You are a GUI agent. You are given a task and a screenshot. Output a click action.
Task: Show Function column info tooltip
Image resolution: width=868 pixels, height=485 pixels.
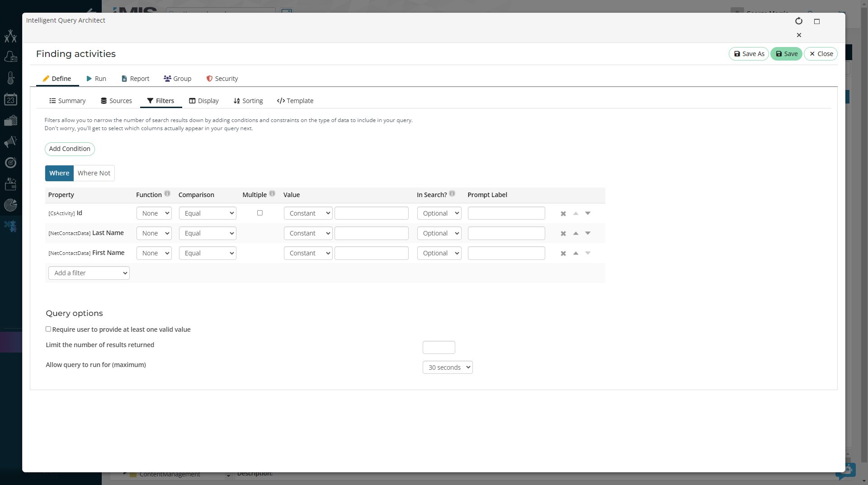[x=167, y=194]
